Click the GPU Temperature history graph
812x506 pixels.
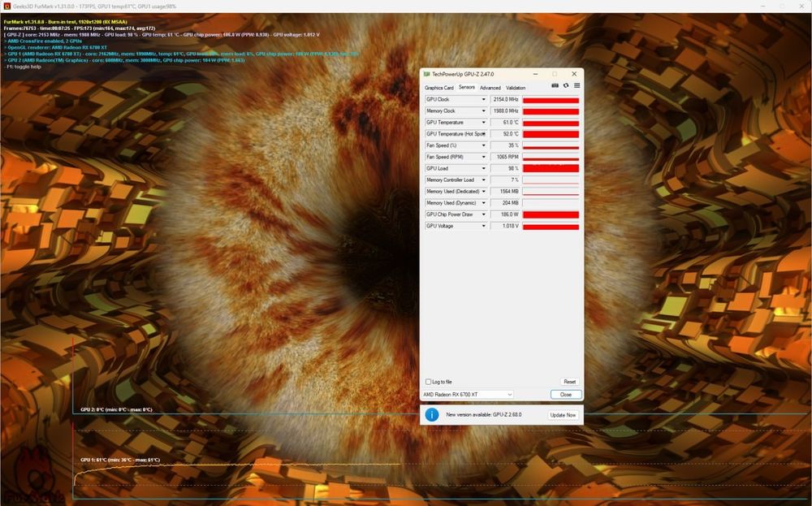click(551, 122)
